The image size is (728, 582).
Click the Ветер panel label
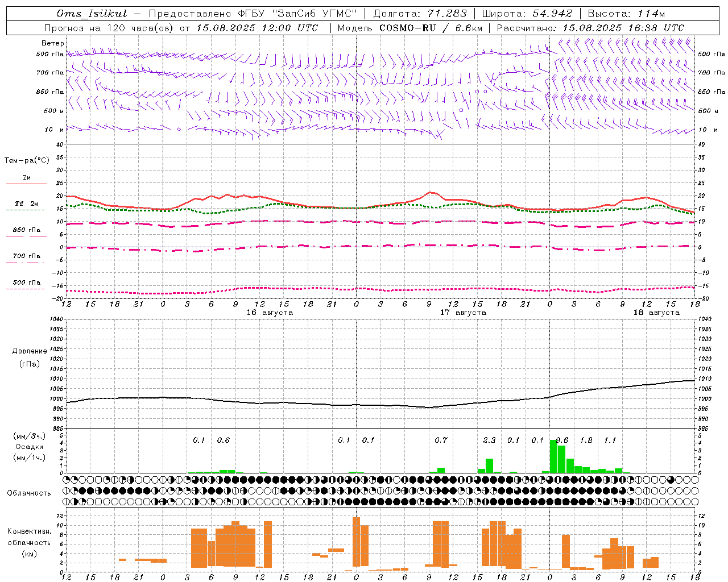[53, 43]
